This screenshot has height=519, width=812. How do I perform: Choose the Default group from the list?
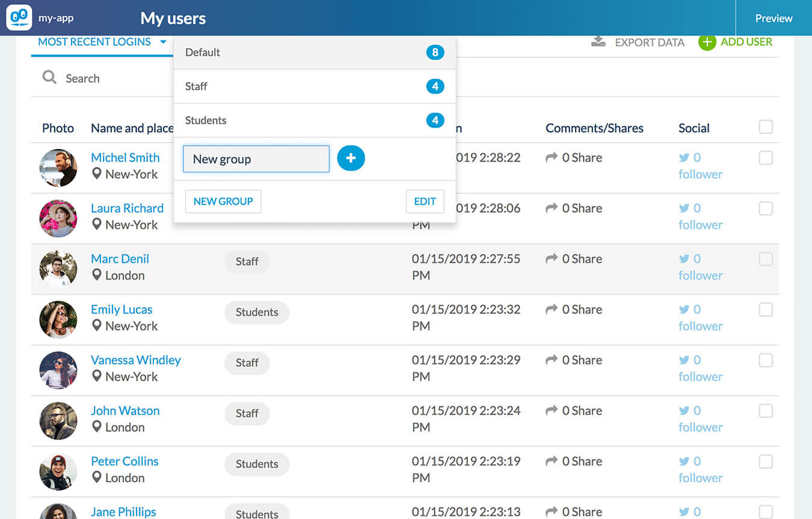click(314, 52)
